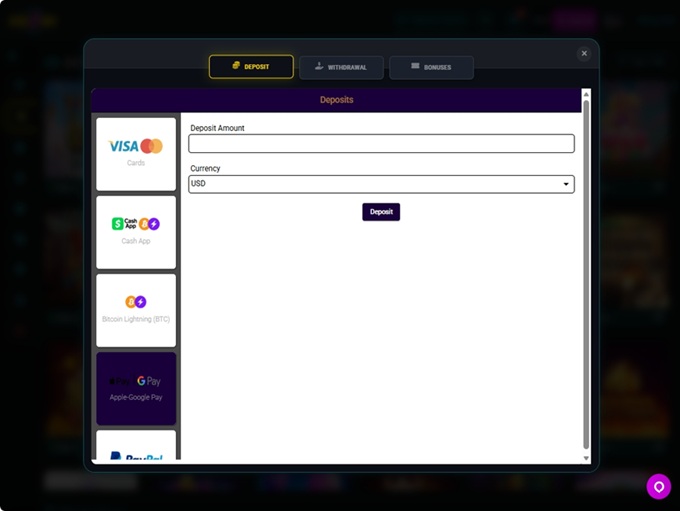Click the scrollbar down arrow

[x=586, y=459]
